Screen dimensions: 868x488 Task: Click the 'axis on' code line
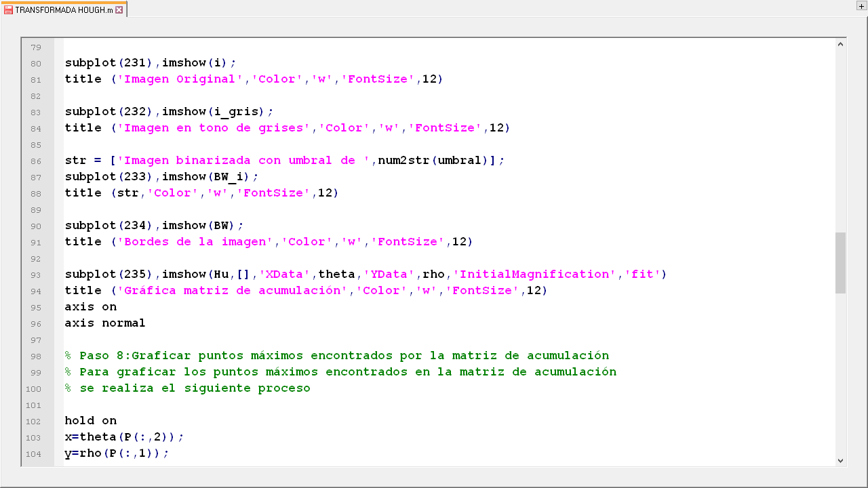point(91,307)
